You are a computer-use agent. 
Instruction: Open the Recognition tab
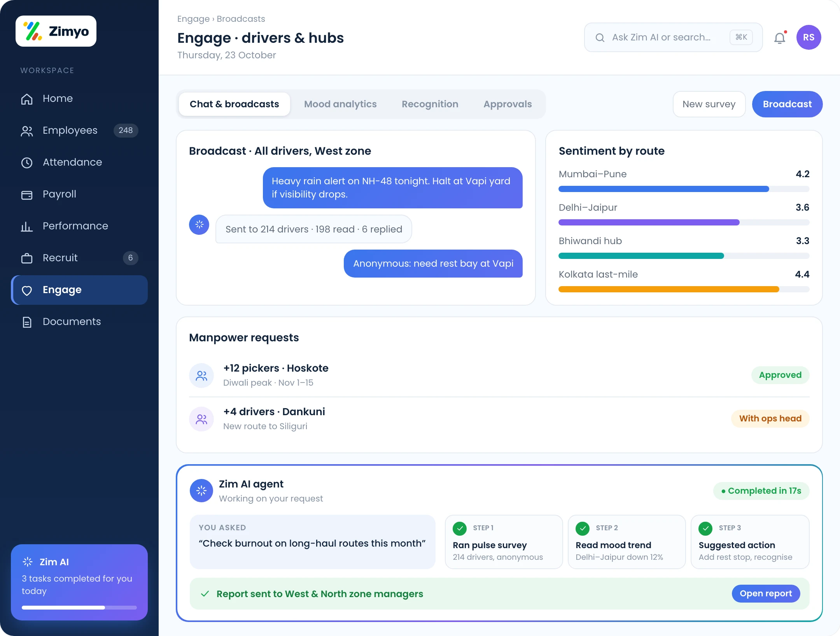click(430, 104)
